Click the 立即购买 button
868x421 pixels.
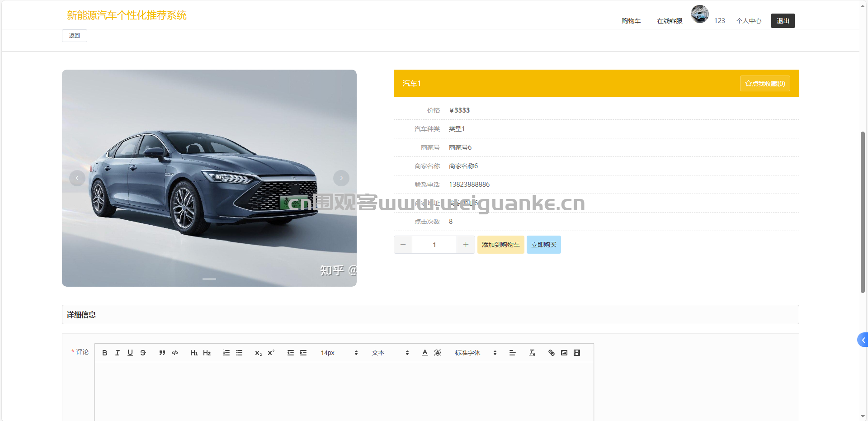[543, 245]
